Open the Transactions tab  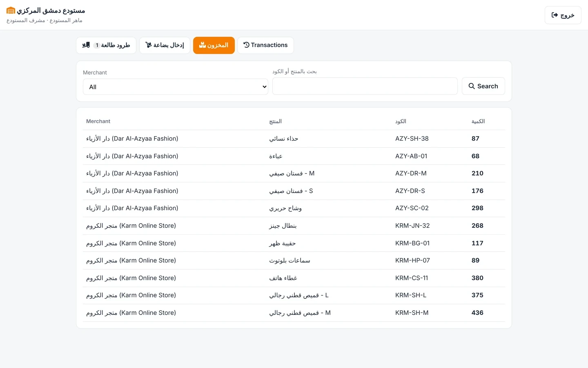coord(265,45)
